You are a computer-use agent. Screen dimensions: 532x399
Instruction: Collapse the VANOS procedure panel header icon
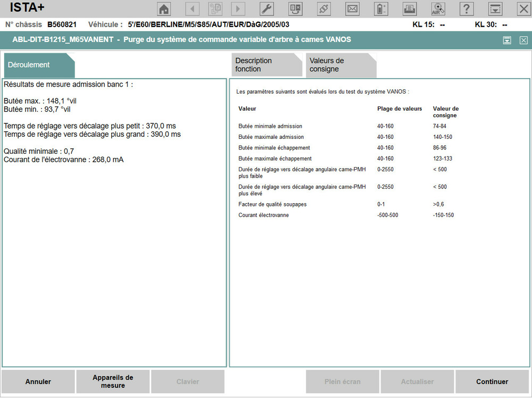click(507, 40)
